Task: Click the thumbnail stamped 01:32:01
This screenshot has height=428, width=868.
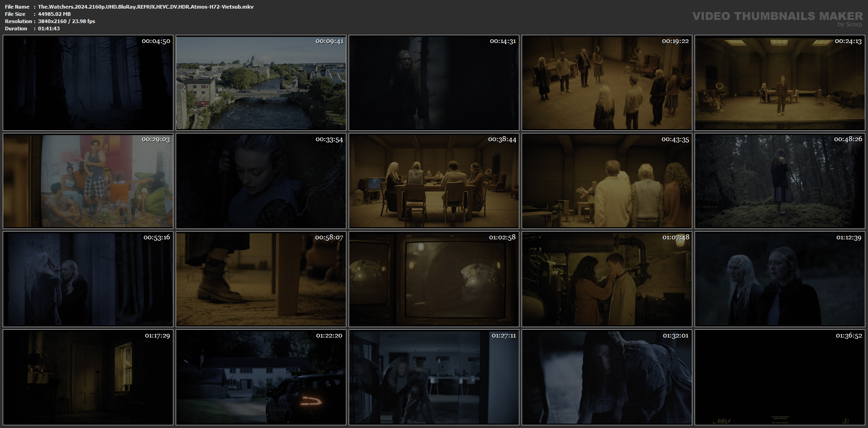Action: click(x=607, y=377)
